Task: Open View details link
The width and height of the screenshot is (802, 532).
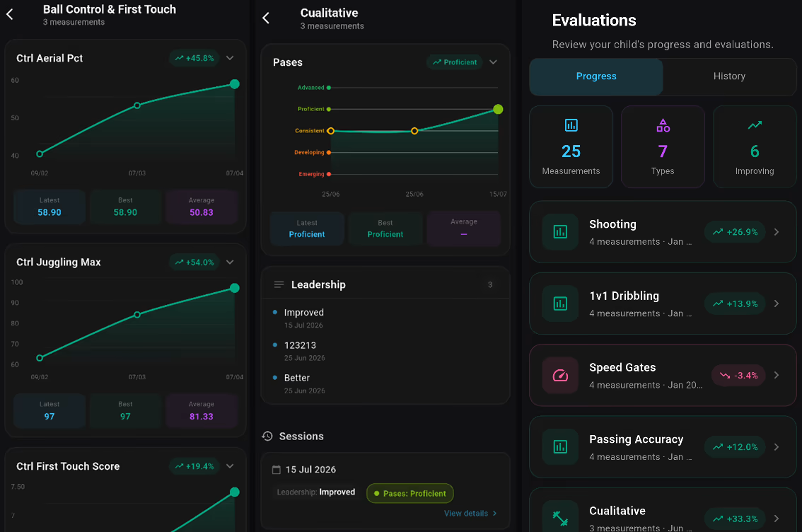Action: (470, 513)
